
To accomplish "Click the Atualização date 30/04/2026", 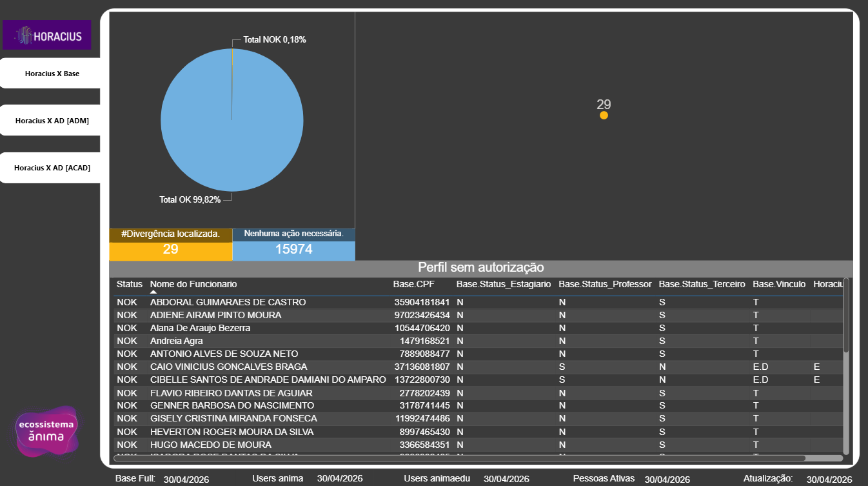I will [829, 479].
